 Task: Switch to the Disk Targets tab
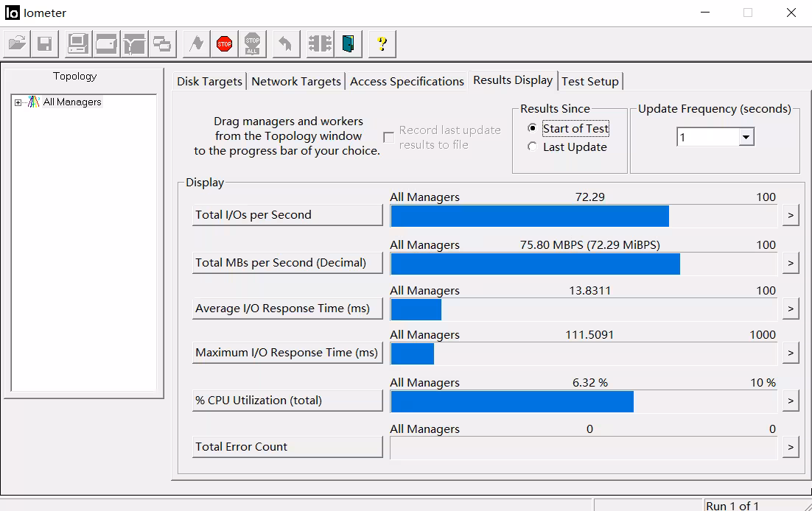tap(209, 81)
